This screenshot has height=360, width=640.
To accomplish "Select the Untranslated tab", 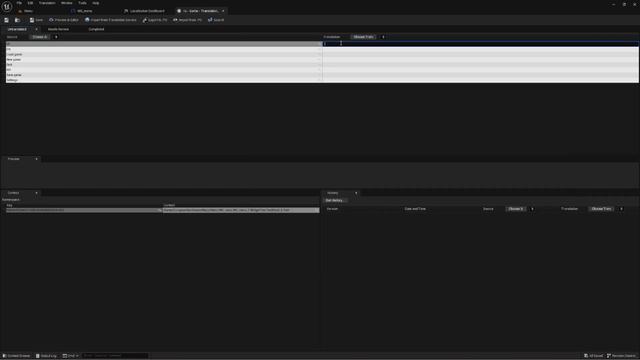I will (17, 29).
